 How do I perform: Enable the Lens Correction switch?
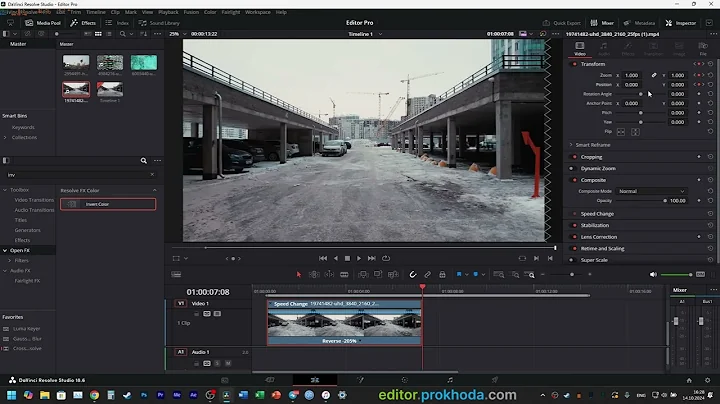coord(574,237)
